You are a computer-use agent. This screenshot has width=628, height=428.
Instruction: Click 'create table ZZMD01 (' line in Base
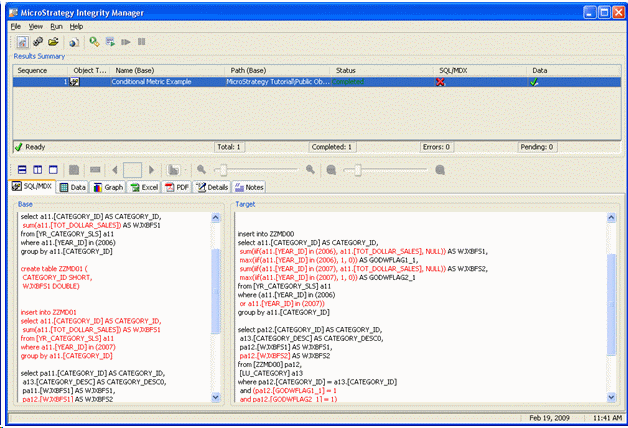[x=54, y=269]
